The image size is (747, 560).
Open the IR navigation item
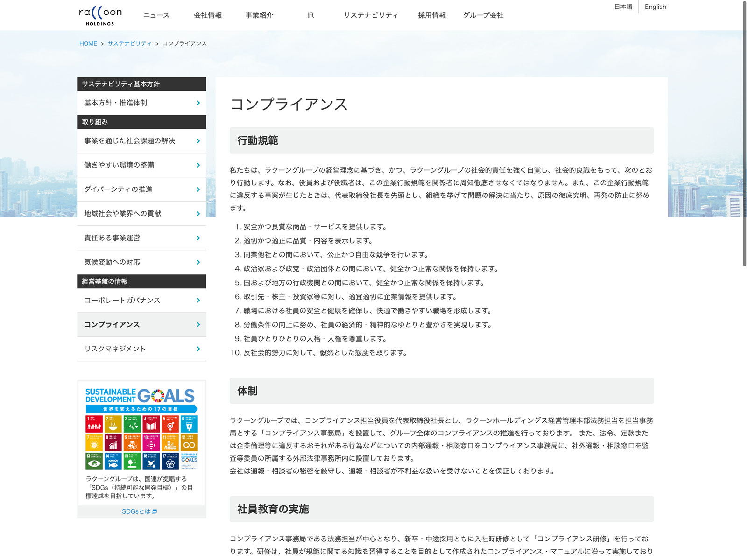coord(310,15)
